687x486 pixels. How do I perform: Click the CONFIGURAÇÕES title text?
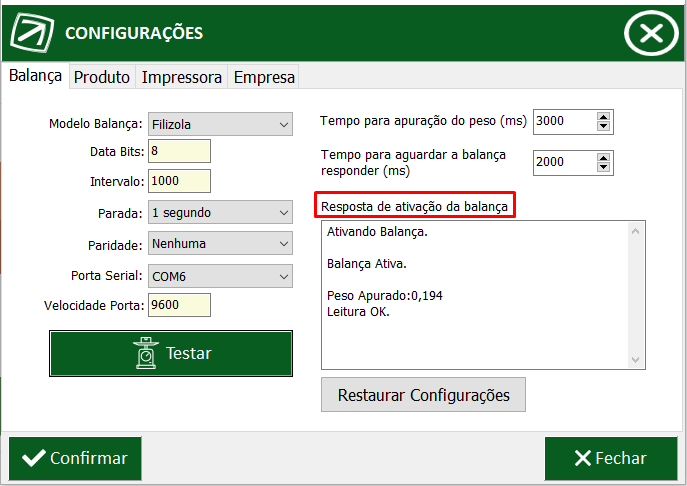click(134, 33)
